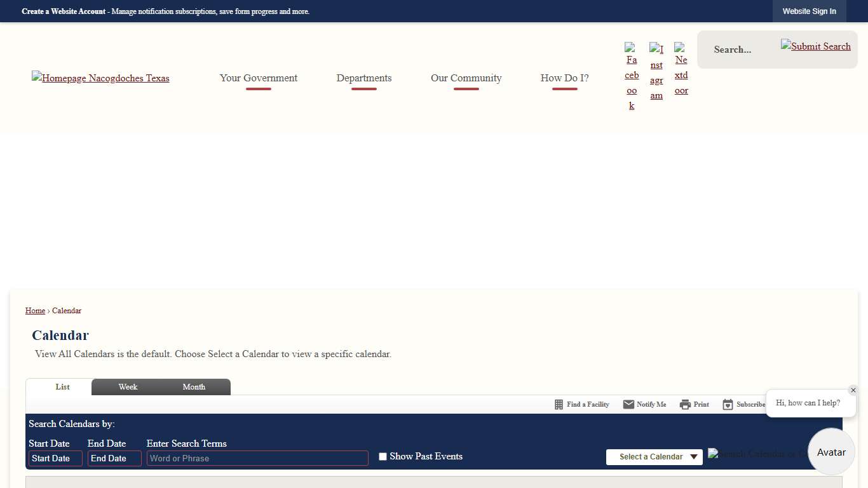Image resolution: width=868 pixels, height=488 pixels.
Task: Open the Avatar chat assistant
Action: (x=831, y=452)
